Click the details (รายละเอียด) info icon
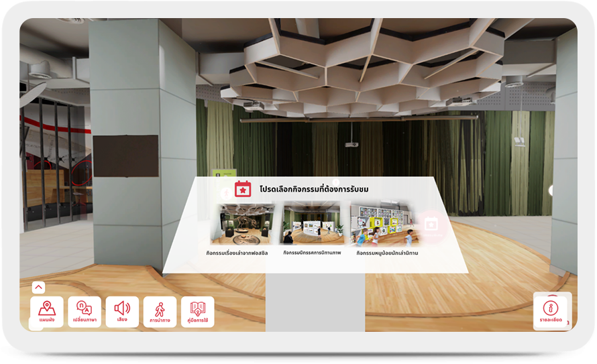Image resolution: width=597 pixels, height=364 pixels. [550, 312]
